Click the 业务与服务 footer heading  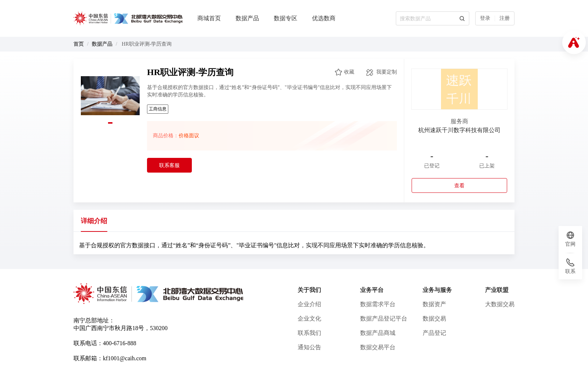click(x=437, y=290)
